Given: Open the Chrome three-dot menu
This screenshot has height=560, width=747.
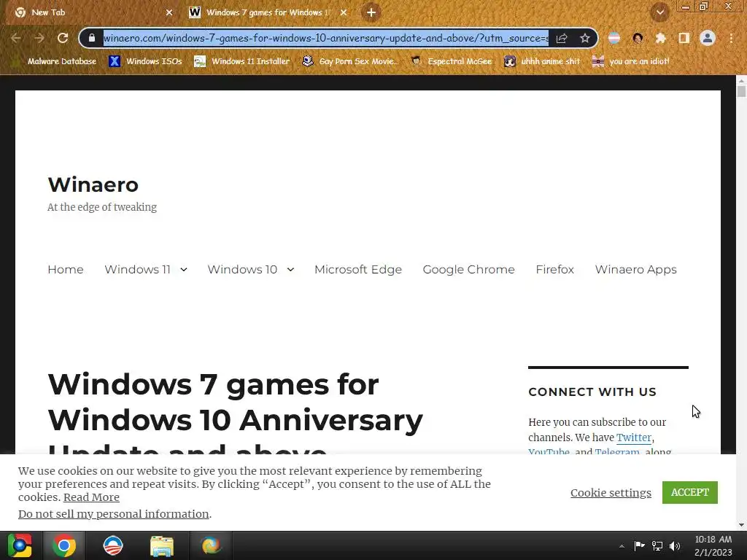Looking at the screenshot, I should pos(731,38).
